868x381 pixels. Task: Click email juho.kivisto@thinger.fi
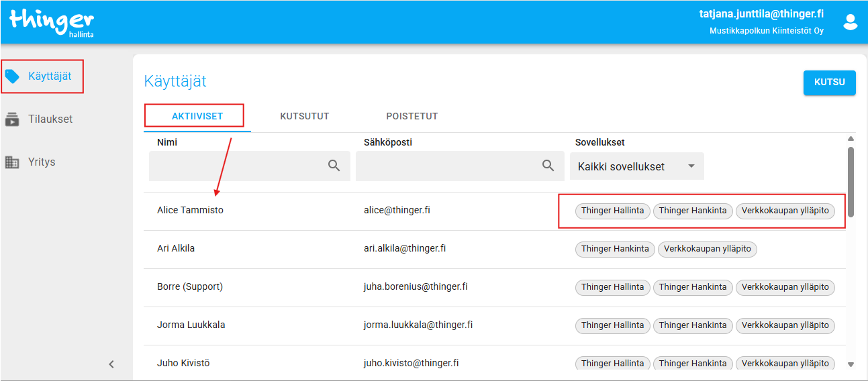(x=412, y=363)
